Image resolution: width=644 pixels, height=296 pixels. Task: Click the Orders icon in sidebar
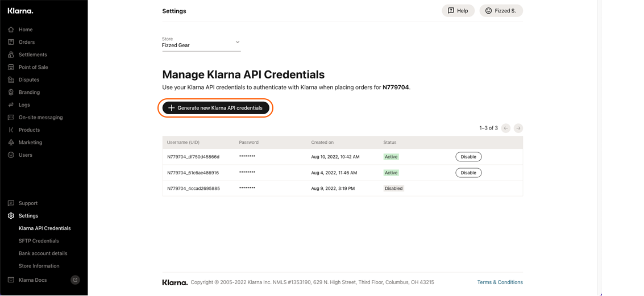tap(11, 42)
